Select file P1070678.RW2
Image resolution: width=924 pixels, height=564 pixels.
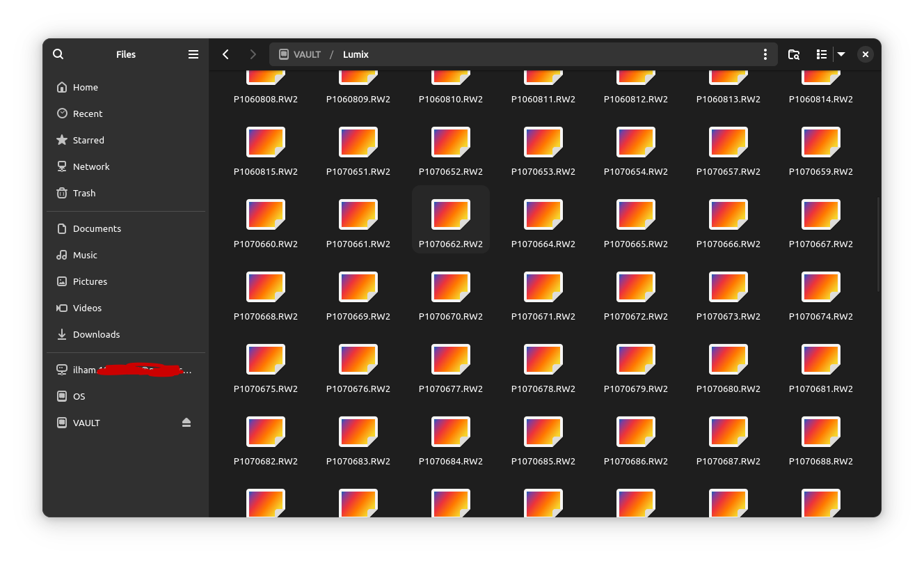click(543, 368)
